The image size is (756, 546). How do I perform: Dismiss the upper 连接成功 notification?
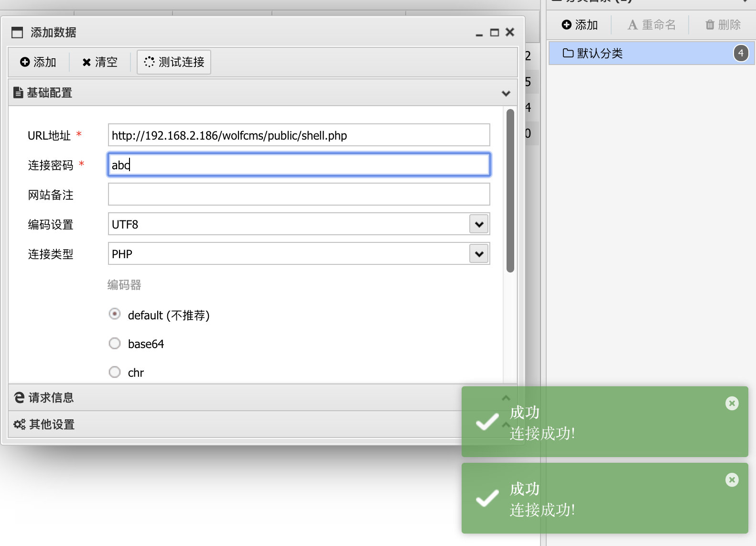732,404
